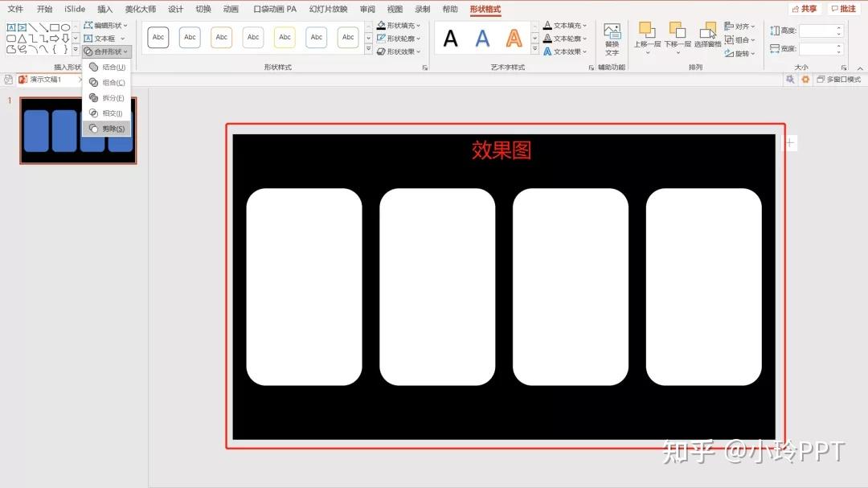The image size is (868, 488).
Task: Switch to the 开始 (Home) ribbon tab
Action: coord(44,9)
